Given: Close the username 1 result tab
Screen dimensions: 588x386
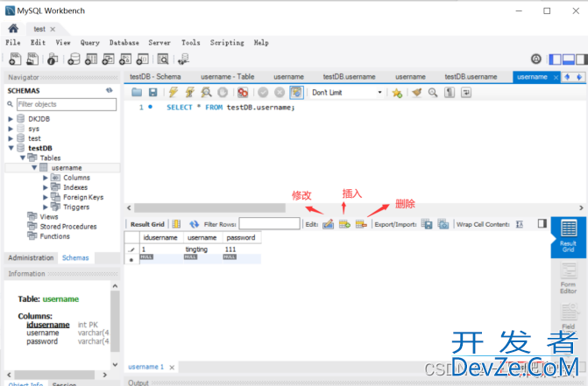Looking at the screenshot, I should pos(172,368).
